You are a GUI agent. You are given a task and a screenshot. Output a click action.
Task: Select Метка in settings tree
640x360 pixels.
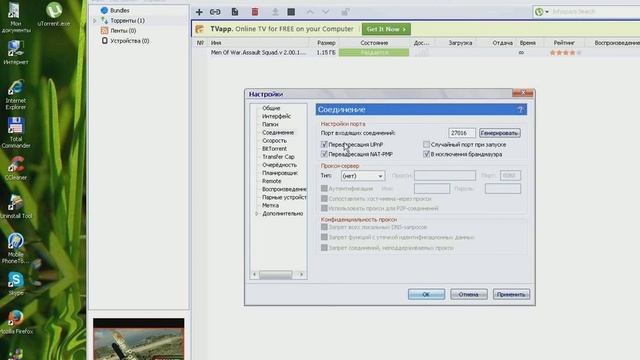(270, 205)
